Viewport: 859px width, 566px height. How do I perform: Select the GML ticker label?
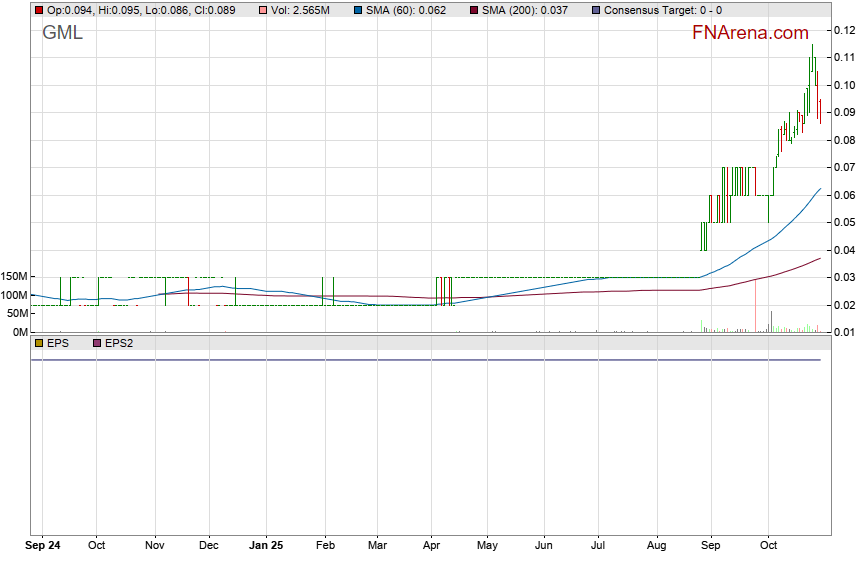(62, 33)
